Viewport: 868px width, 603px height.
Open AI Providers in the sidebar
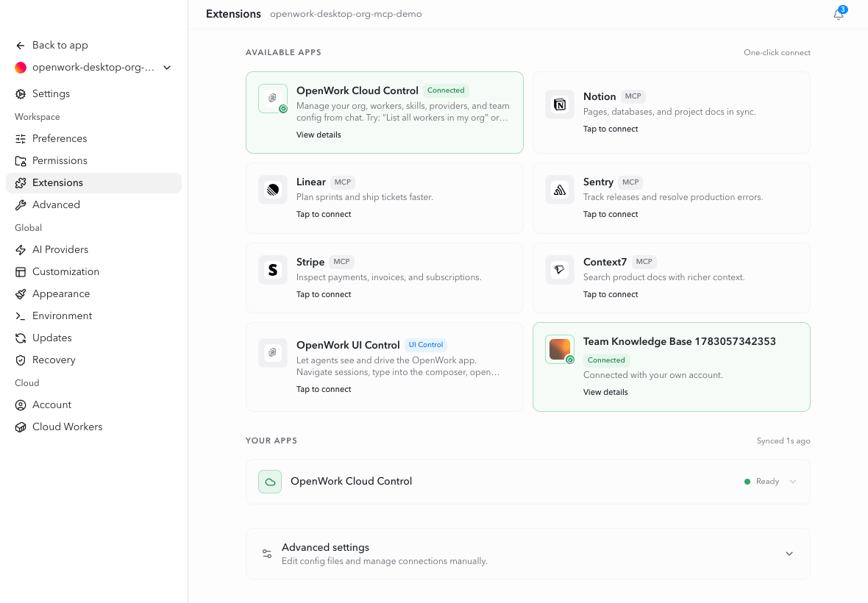(x=93, y=250)
